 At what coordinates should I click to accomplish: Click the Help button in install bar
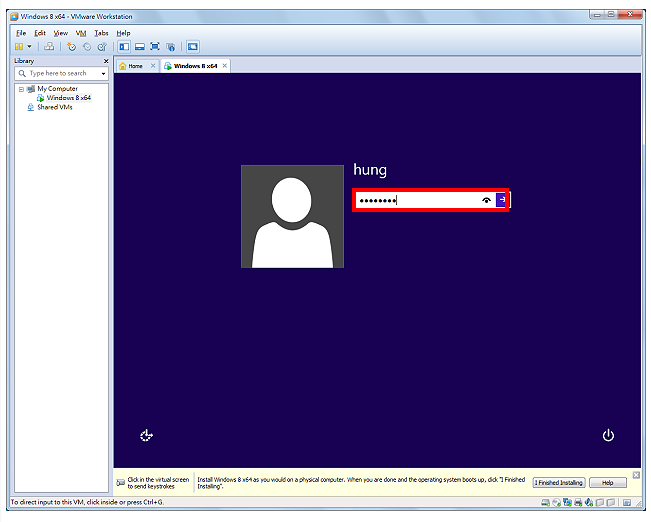click(608, 483)
